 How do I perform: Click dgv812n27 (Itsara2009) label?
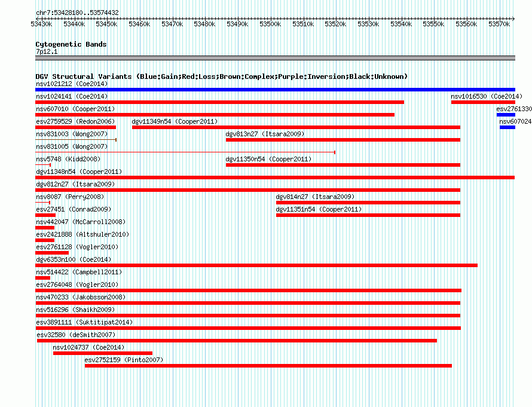[75, 184]
